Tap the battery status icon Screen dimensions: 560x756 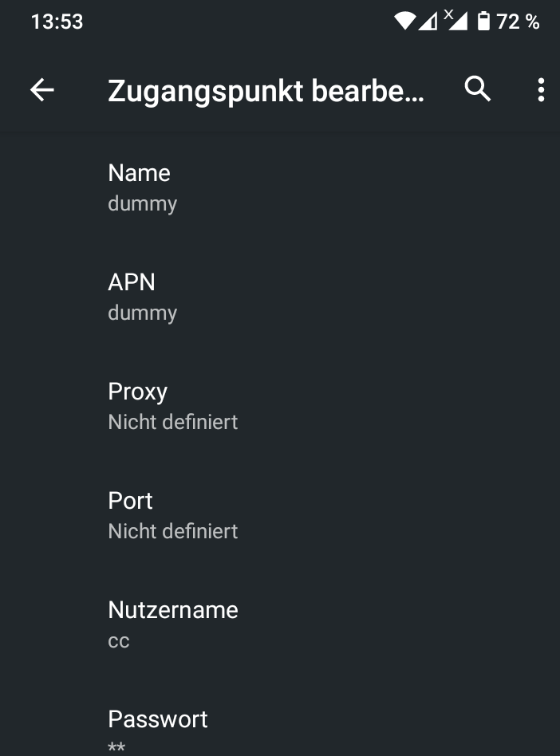[x=483, y=22]
